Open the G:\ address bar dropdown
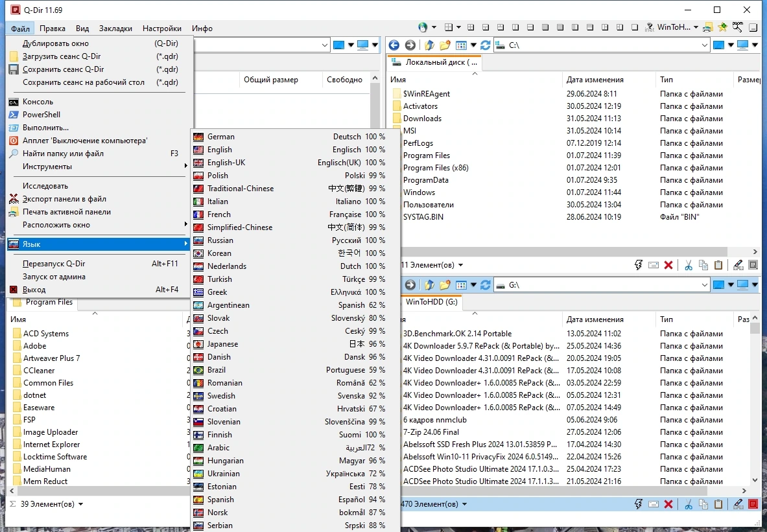The image size is (767, 532). [x=704, y=284]
